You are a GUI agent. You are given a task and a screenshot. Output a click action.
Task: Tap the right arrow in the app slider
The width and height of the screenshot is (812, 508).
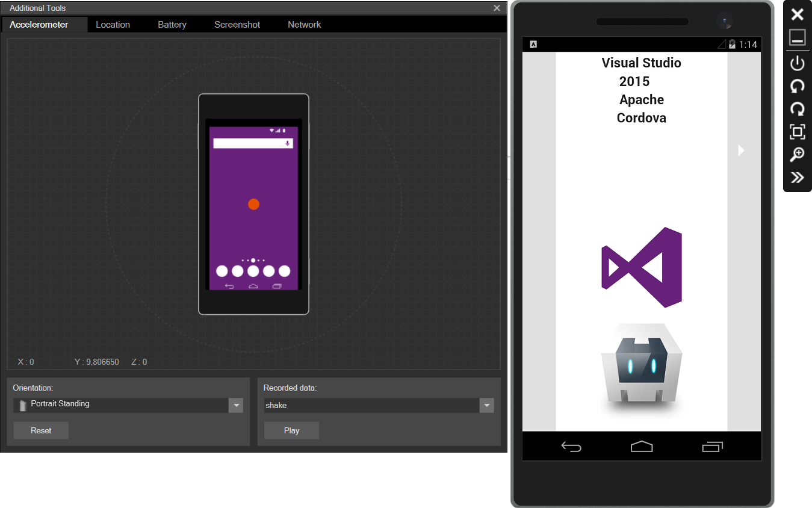[742, 150]
